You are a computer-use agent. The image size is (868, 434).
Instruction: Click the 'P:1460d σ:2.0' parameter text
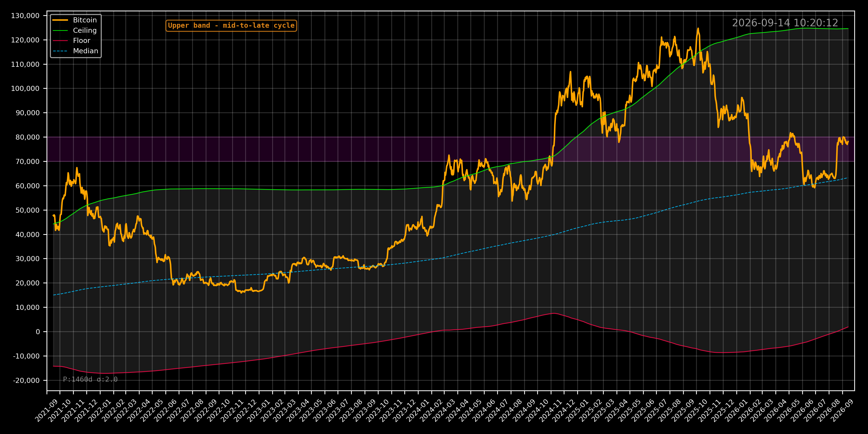(x=90, y=380)
